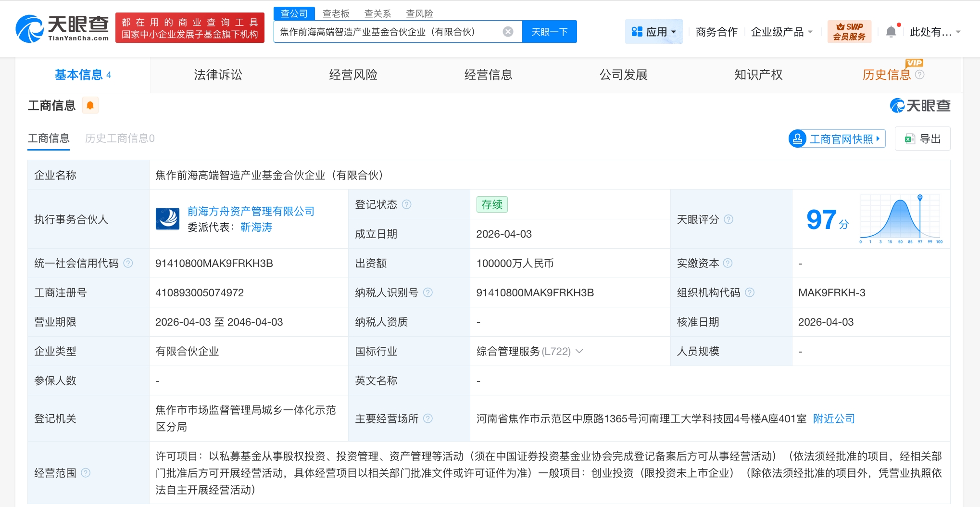980x507 pixels.
Task: Click the SVIP crown icon for 会员服务
Action: coord(841,27)
